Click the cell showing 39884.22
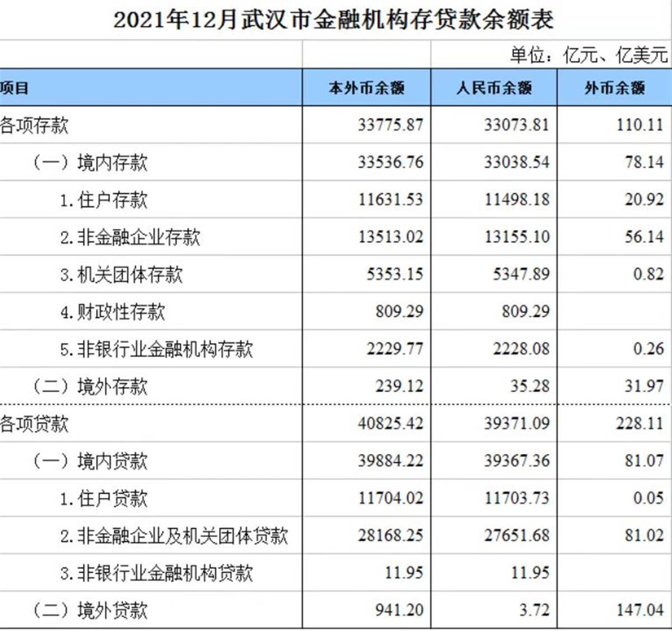The height and width of the screenshot is (631, 672). (x=390, y=461)
